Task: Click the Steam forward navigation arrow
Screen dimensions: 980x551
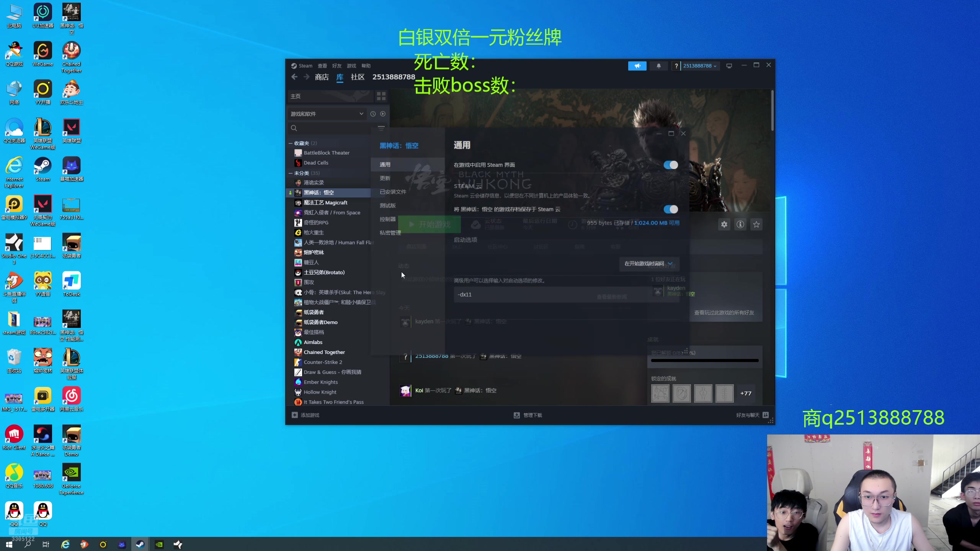Action: pyautogui.click(x=306, y=77)
